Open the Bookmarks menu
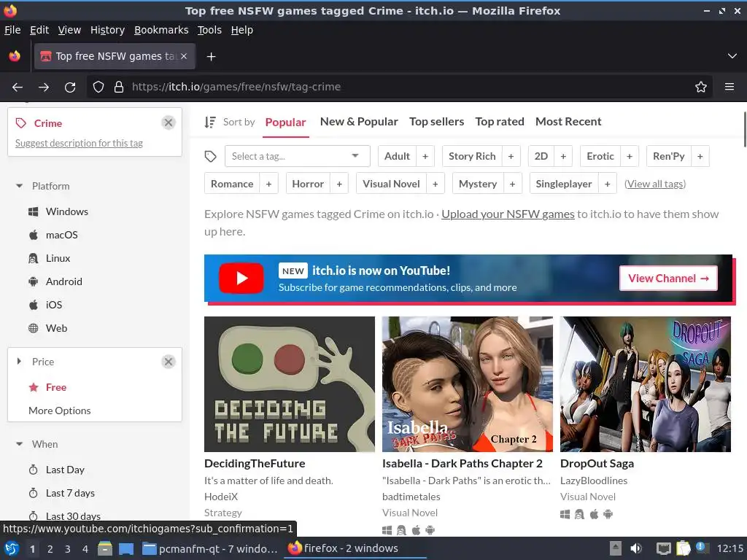747x560 pixels. (161, 30)
